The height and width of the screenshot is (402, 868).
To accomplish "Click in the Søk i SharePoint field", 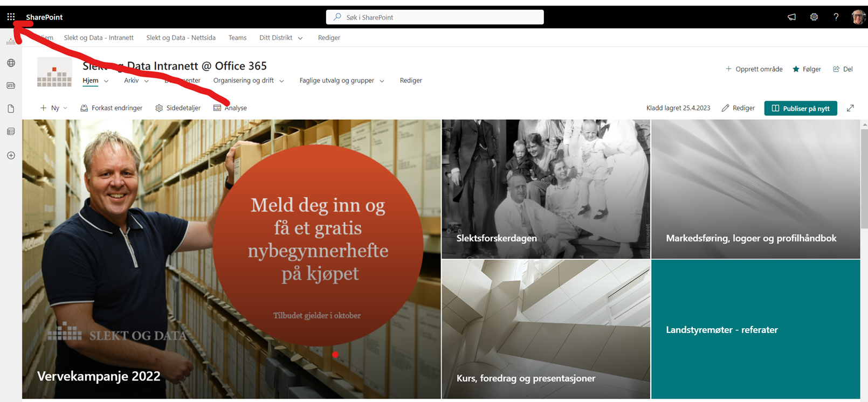I will [435, 17].
